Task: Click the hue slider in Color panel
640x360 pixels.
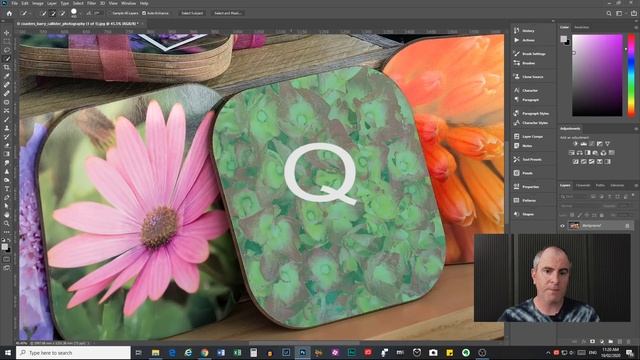Action: point(631,76)
